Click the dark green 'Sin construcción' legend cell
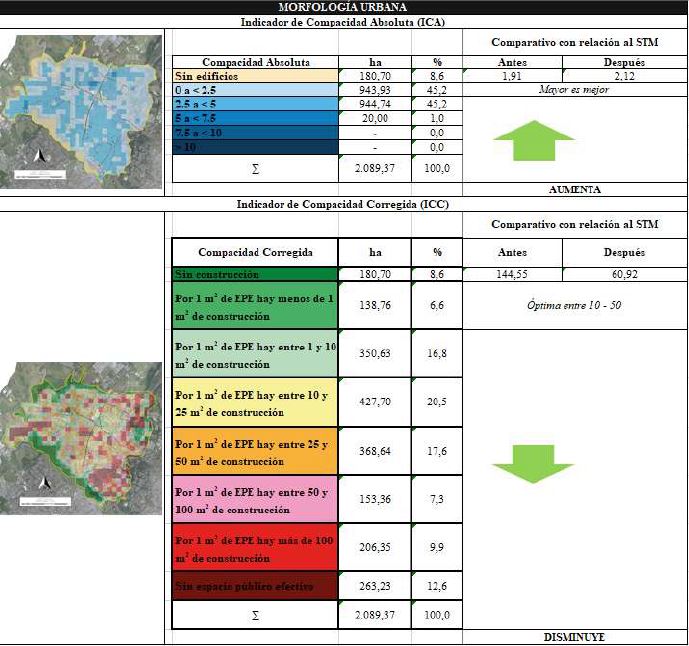The width and height of the screenshot is (689, 646). 254,273
